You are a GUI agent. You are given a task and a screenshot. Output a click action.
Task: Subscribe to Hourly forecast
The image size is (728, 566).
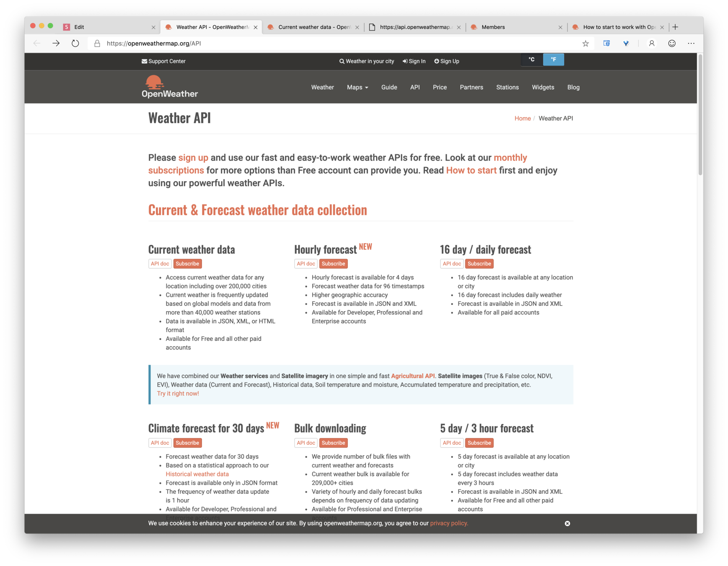(x=333, y=264)
